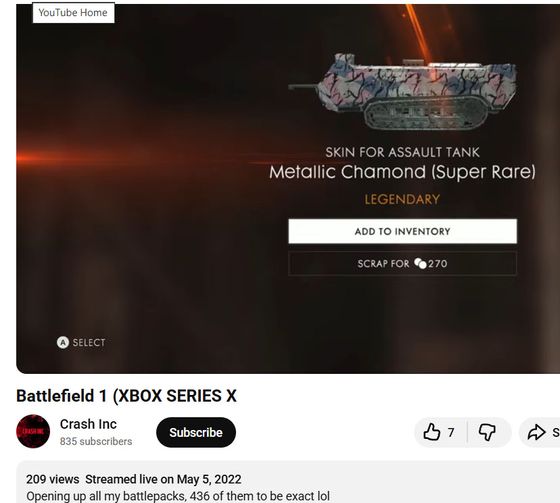560x503 pixels.
Task: Select Scrap for 270 option
Action: click(402, 264)
